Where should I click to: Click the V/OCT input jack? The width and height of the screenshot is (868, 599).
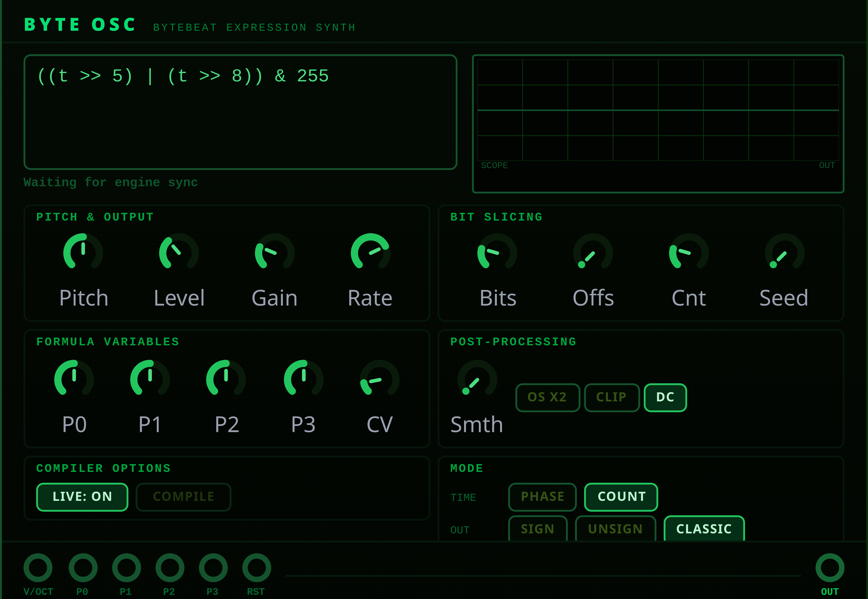(x=38, y=567)
